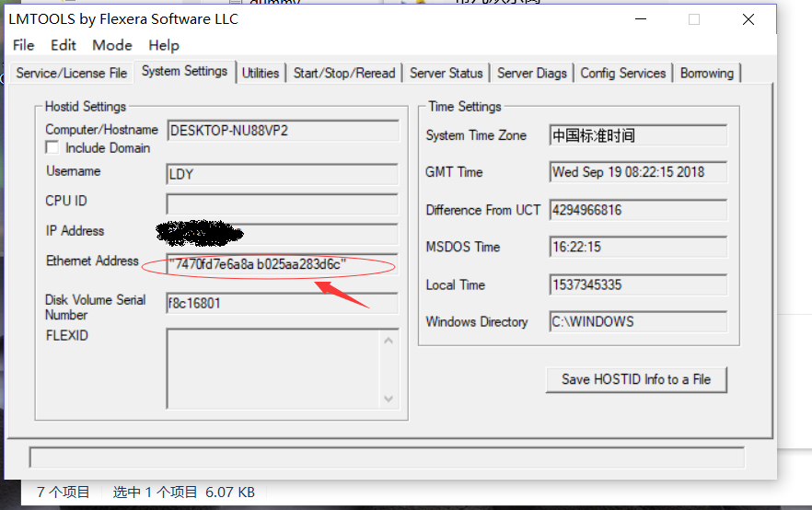Screen dimensions: 812x510
Task: Click the '7 个项目' Explorer status text
Action: tap(63, 492)
